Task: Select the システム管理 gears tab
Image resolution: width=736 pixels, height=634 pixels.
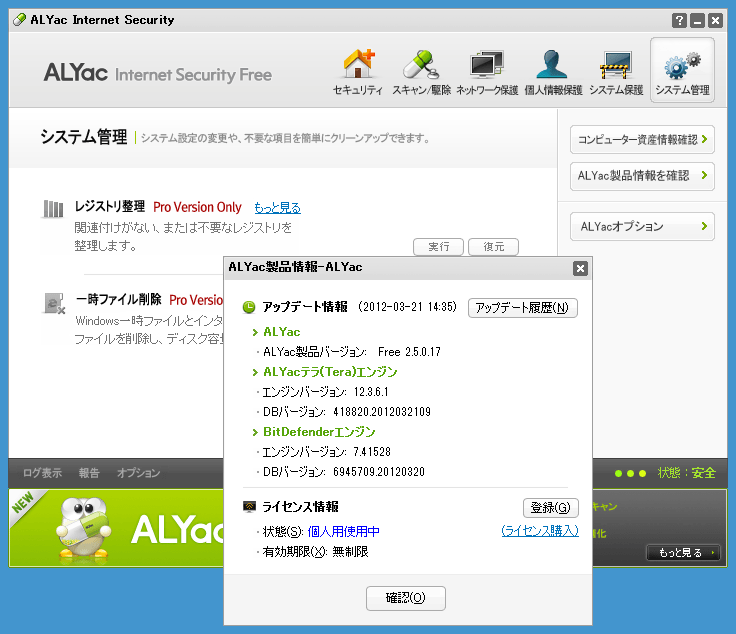Action: 682,70
